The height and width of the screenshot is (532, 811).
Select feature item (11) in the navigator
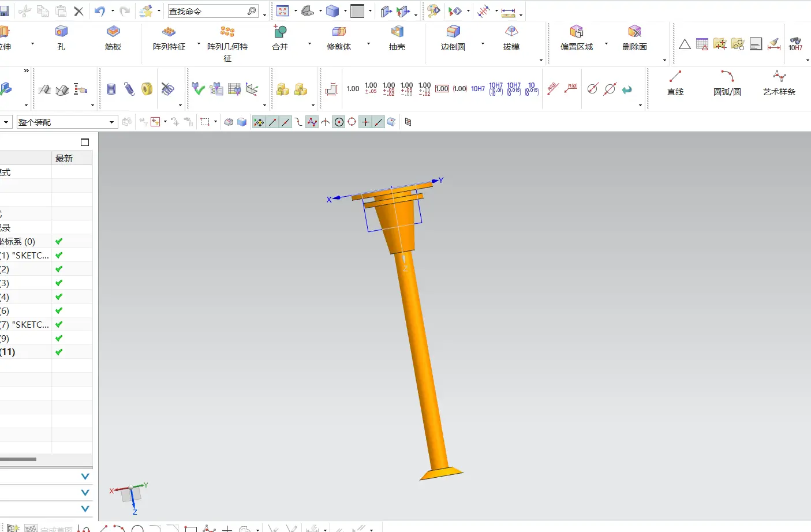tap(8, 352)
